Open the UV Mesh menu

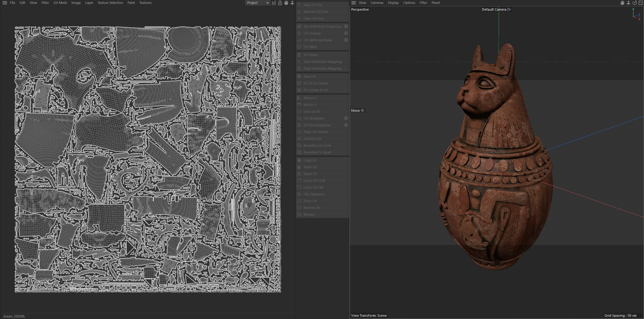tap(60, 3)
